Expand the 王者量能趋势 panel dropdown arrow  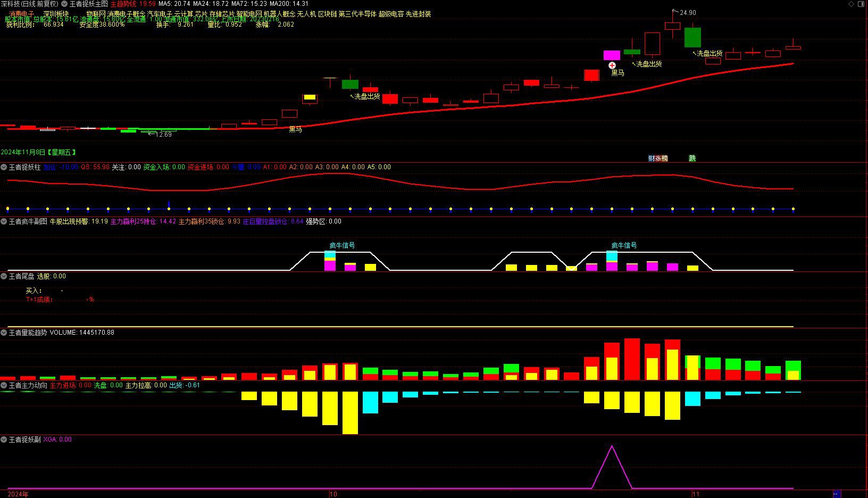[x=4, y=333]
